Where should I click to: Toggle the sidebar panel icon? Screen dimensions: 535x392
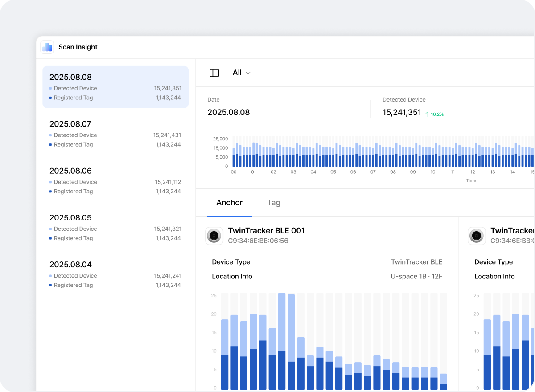214,73
